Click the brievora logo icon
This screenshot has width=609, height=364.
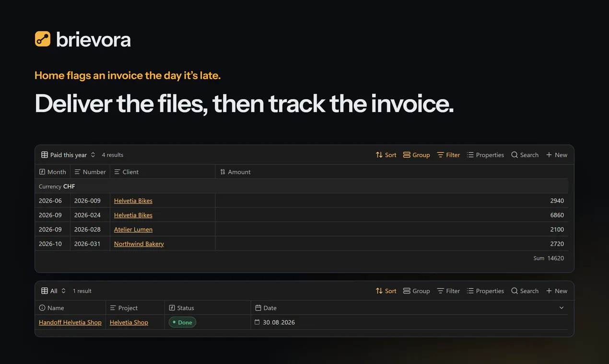(x=43, y=39)
